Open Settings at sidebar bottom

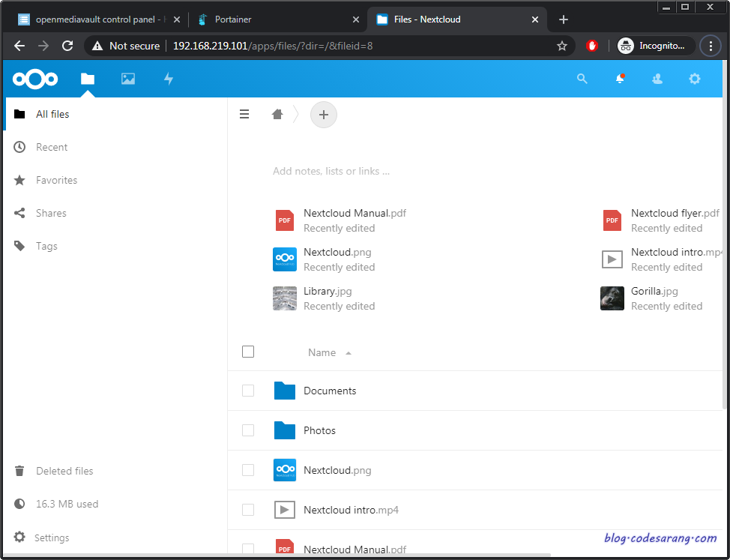(115, 538)
